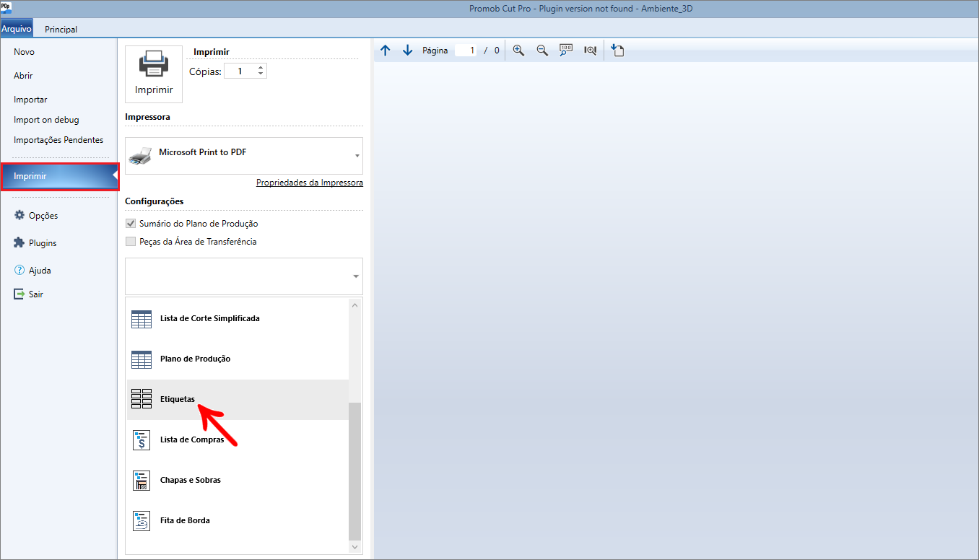Click the report list scrollbar thumb

click(354, 471)
